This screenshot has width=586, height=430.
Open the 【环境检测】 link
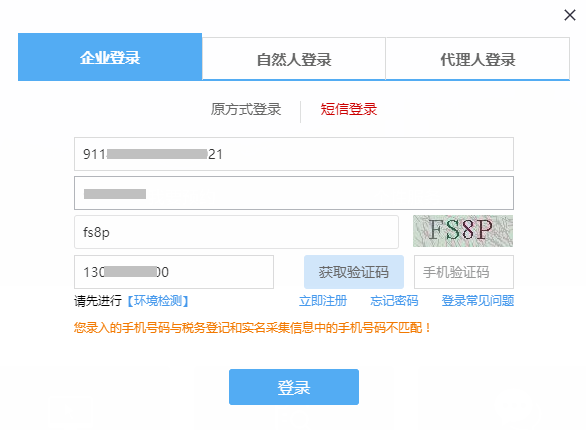pos(158,301)
